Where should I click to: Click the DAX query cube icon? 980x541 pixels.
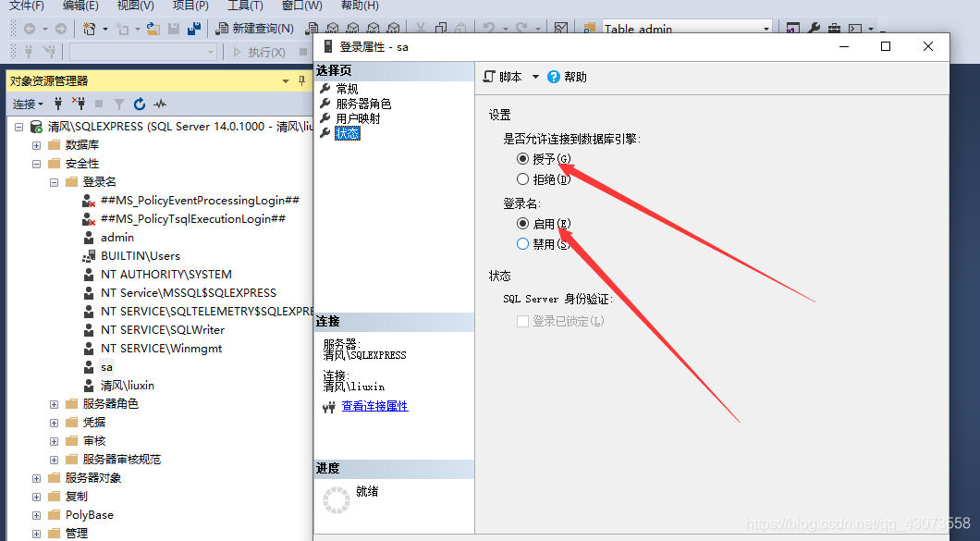[x=393, y=28]
